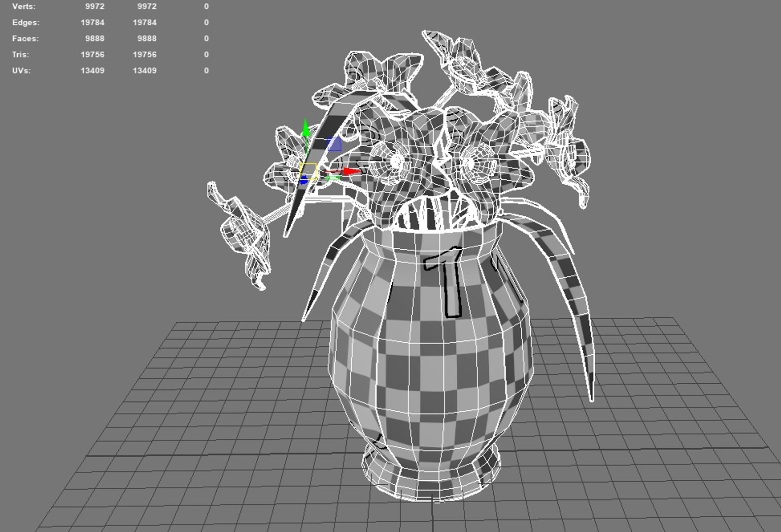Click the Tris count 19756 in first column
This screenshot has width=781, height=532.
point(93,55)
